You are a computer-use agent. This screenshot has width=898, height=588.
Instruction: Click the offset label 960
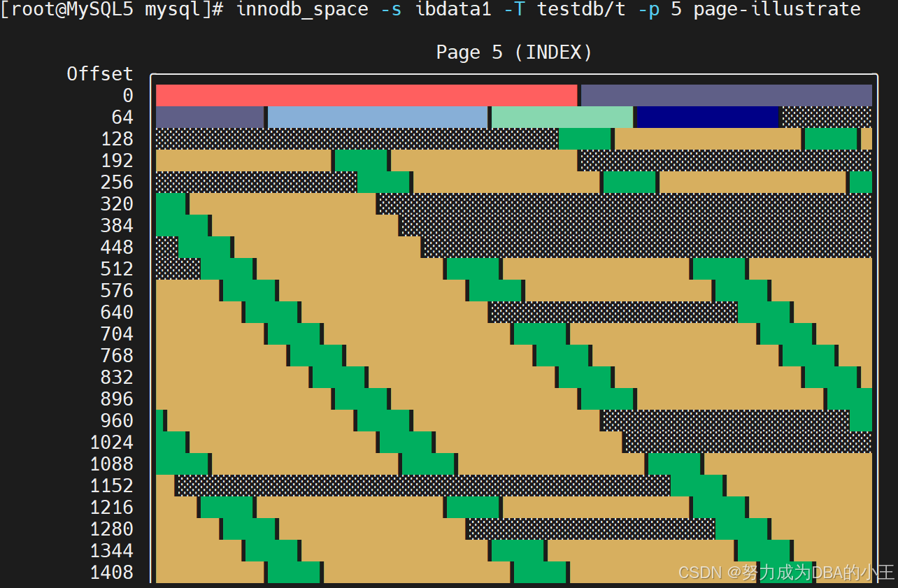117,421
